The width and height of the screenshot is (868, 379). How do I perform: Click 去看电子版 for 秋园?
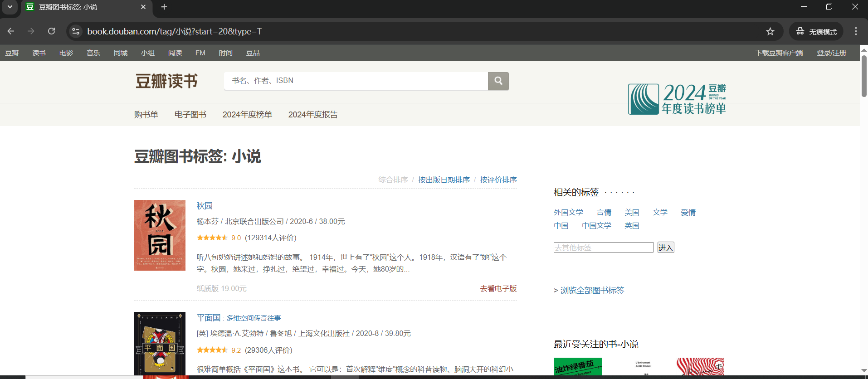(498, 289)
